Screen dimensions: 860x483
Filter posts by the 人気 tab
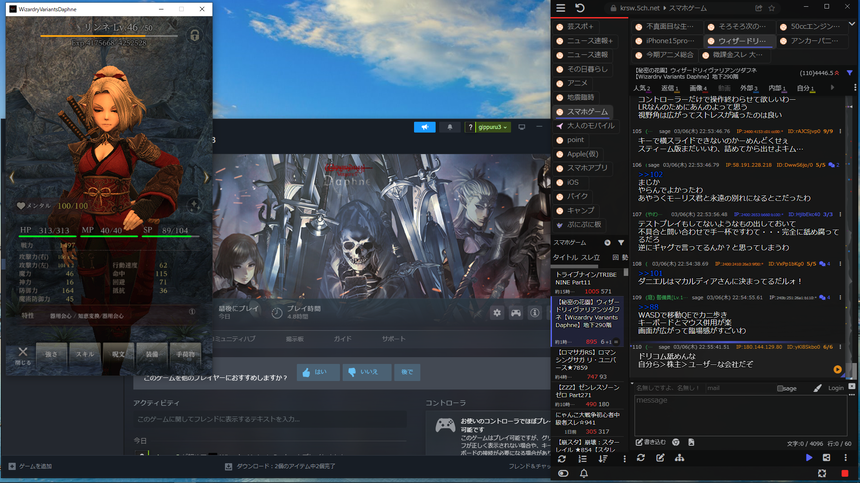[x=641, y=88]
